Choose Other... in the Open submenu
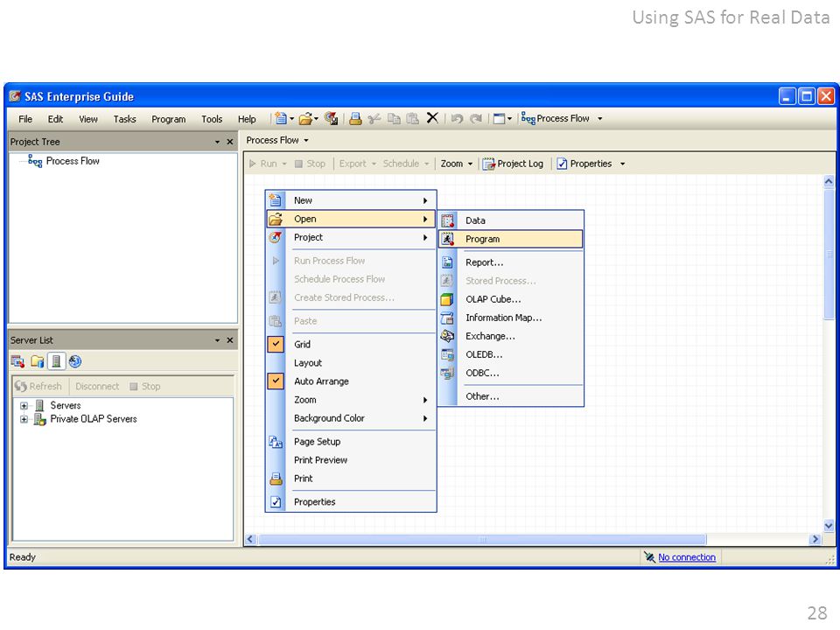840x630 pixels. [x=510, y=396]
